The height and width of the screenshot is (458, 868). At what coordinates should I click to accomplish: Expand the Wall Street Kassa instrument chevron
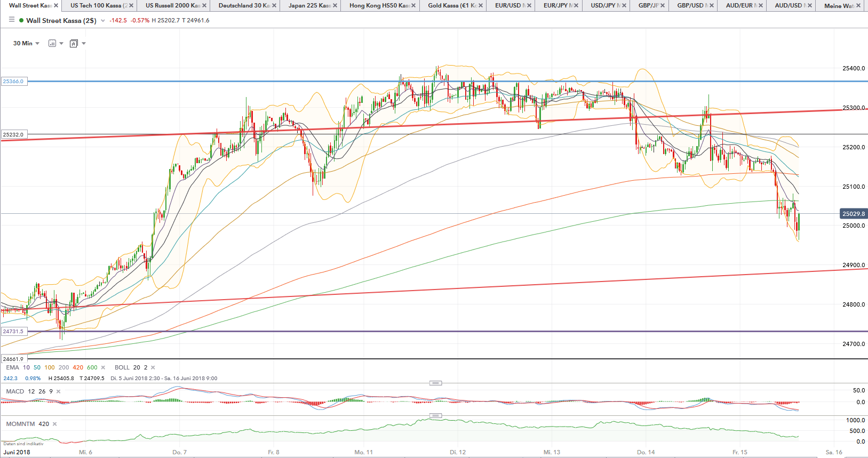[103, 21]
